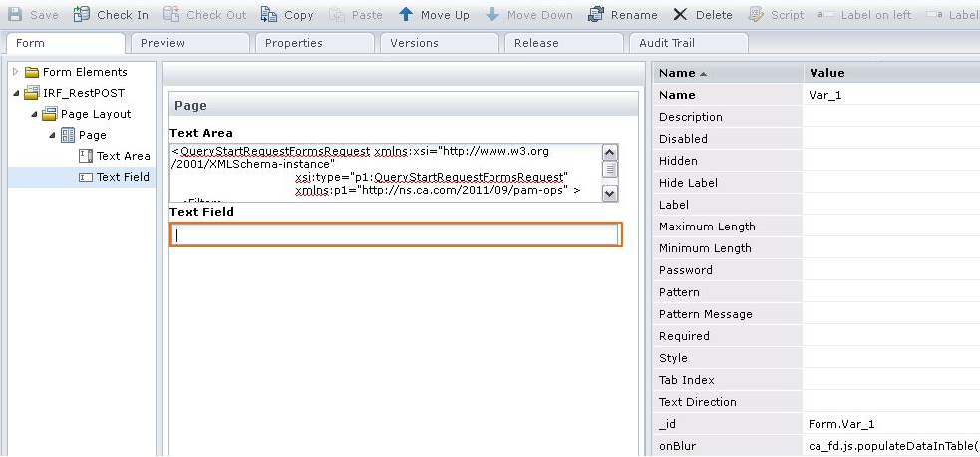The width and height of the screenshot is (980, 457).
Task: Click the Rename toolbar icon
Action: point(595,15)
